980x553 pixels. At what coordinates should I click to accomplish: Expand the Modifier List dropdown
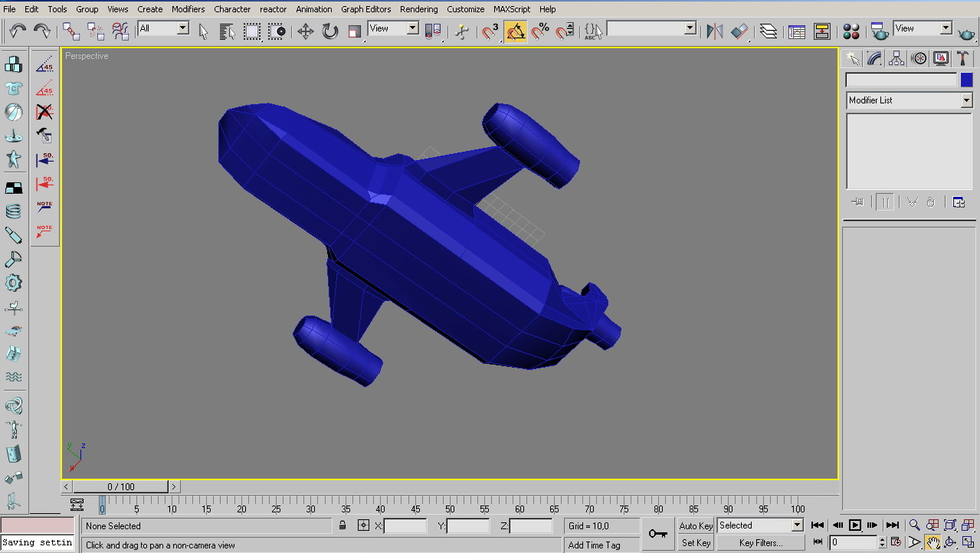click(966, 100)
